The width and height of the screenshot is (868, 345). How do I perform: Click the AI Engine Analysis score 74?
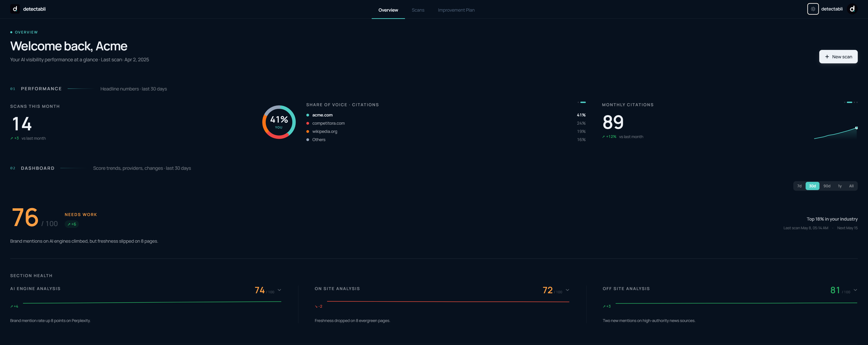tap(259, 290)
